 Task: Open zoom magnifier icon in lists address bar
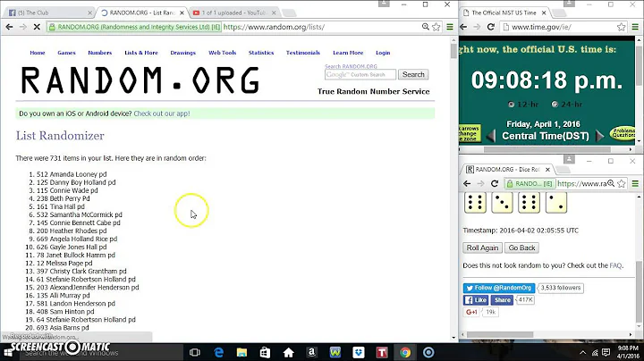point(426,27)
